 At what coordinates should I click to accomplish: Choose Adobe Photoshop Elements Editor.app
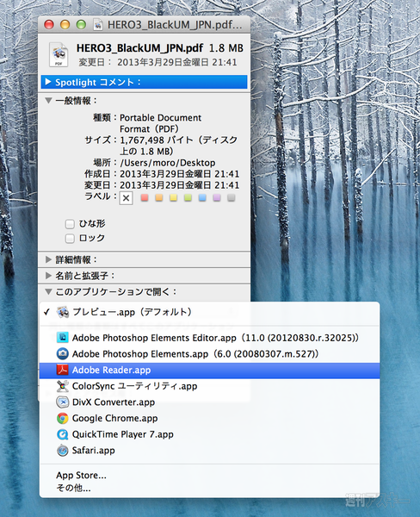tap(209, 338)
